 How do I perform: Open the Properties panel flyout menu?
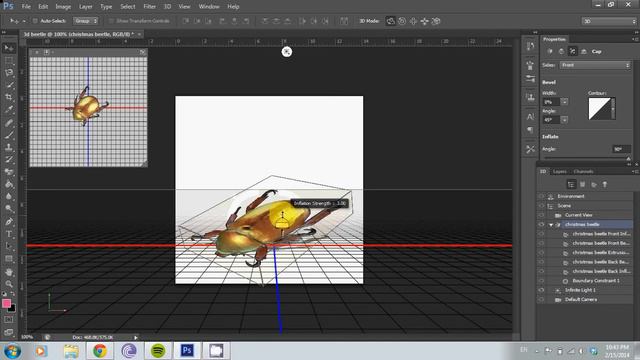click(636, 39)
